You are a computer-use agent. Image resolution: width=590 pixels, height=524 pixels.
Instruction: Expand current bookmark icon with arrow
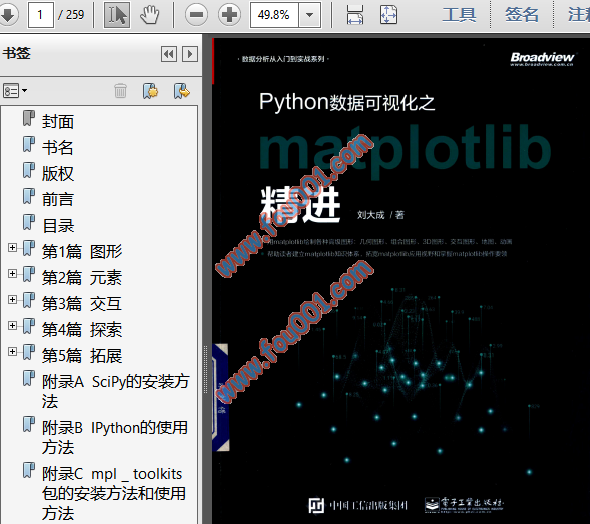182,91
